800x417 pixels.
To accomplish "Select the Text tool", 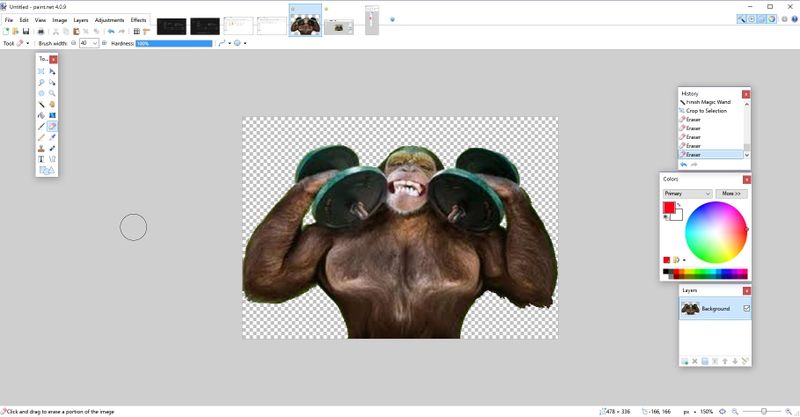I will 41,159.
